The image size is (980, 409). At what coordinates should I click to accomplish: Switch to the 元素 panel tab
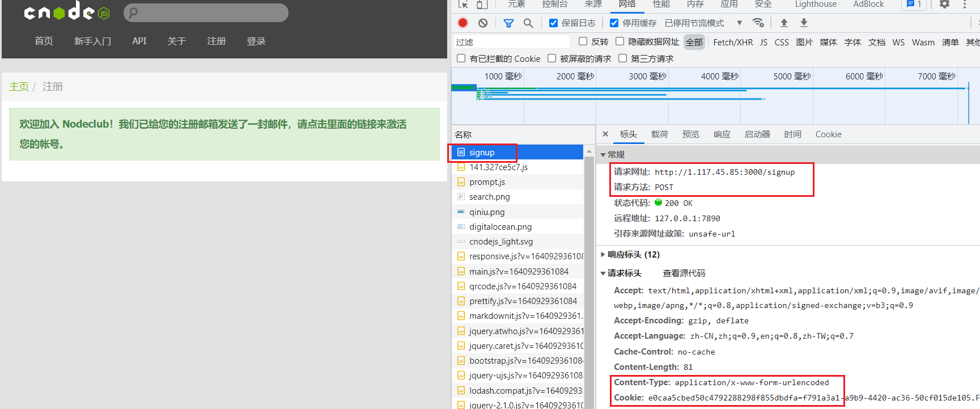point(516,5)
